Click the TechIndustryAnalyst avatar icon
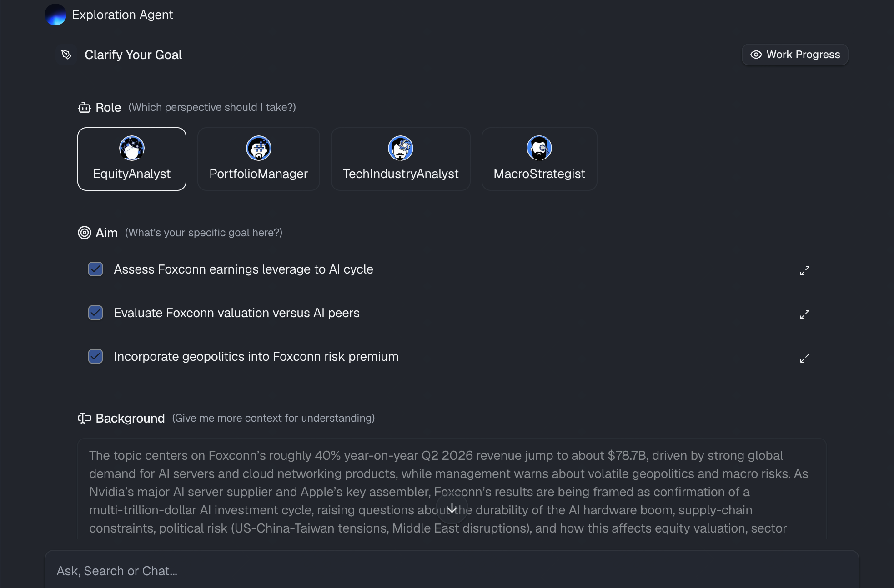 tap(401, 148)
